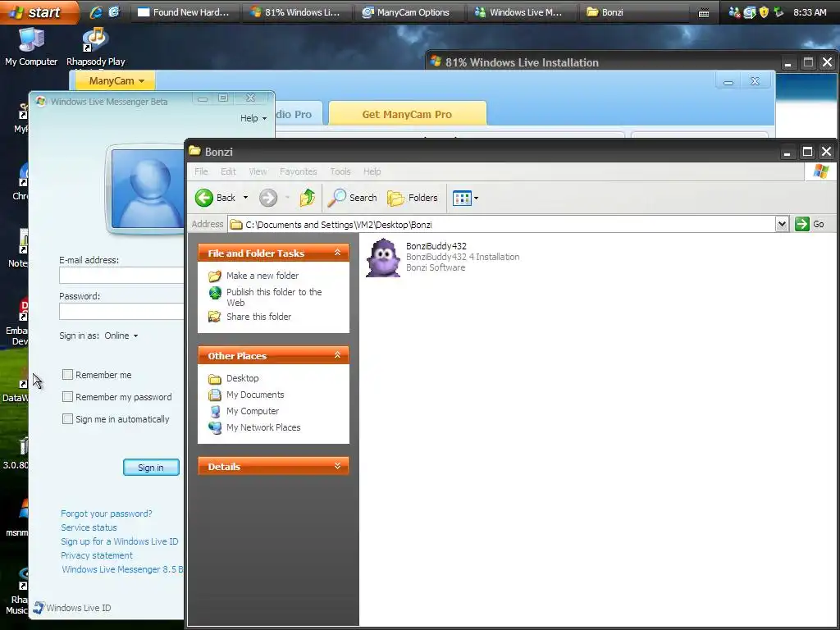Click the keyboard icon left of system tray

click(704, 13)
